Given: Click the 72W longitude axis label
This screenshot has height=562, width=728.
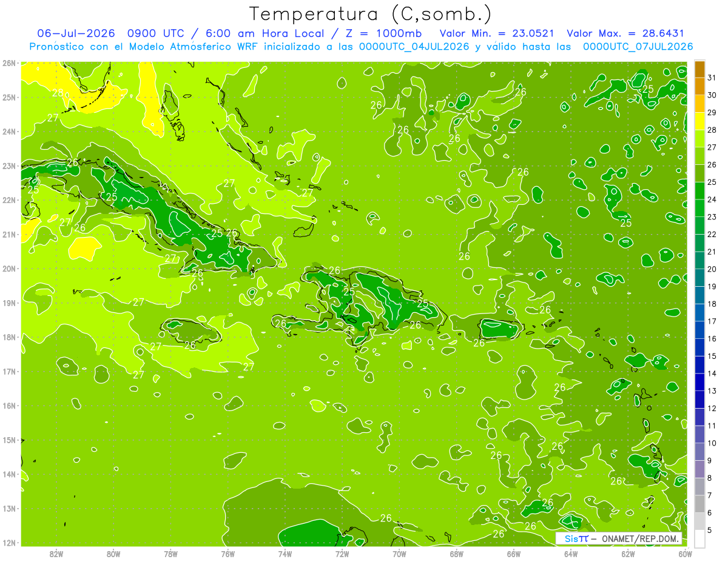Looking at the screenshot, I should point(342,553).
